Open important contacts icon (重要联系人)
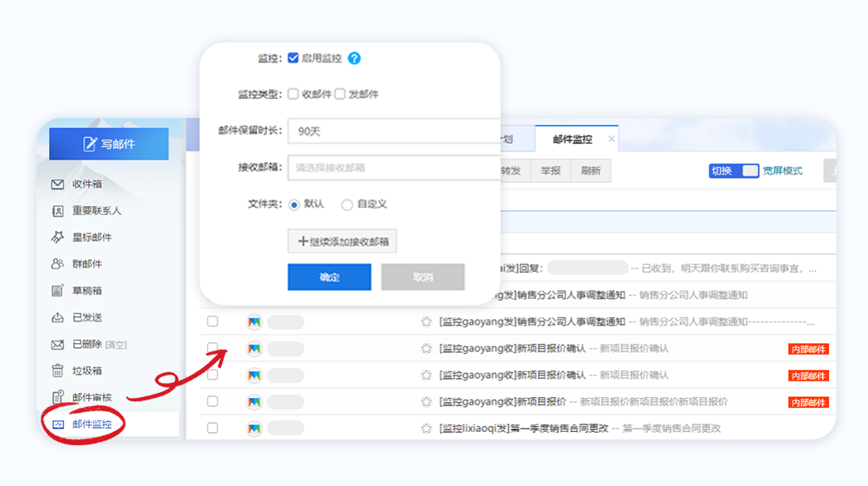This screenshot has height=486, width=868. (57, 211)
